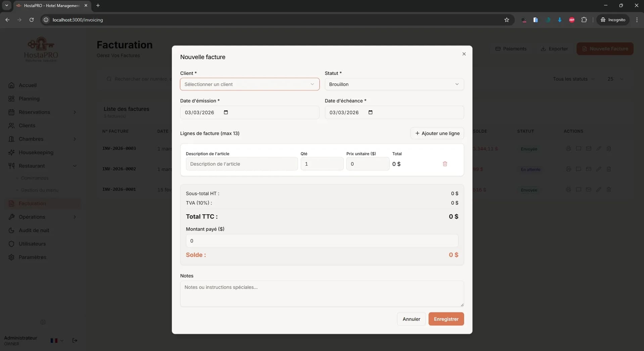Click the logout icon near Administrateur
The image size is (644, 351).
[74, 341]
